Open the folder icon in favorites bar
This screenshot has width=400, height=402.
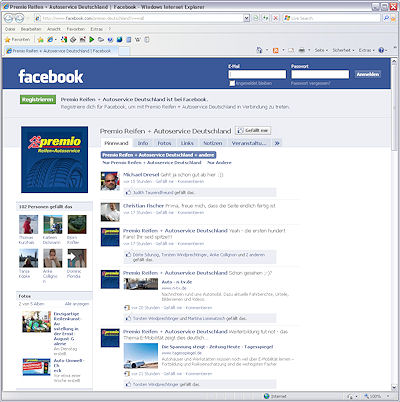click(x=101, y=40)
